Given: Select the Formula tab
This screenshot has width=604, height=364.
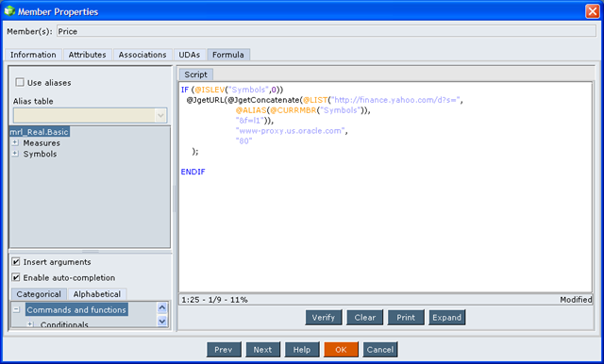Looking at the screenshot, I should click(228, 55).
